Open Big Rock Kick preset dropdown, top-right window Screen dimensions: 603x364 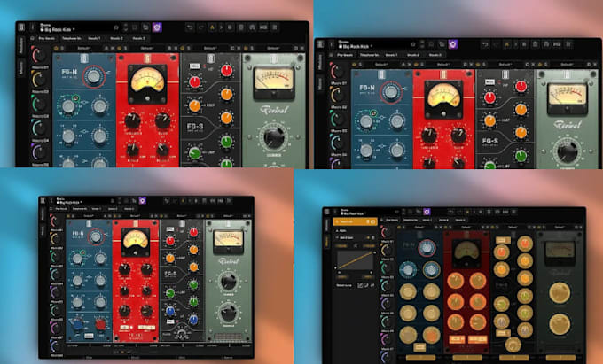click(x=356, y=46)
